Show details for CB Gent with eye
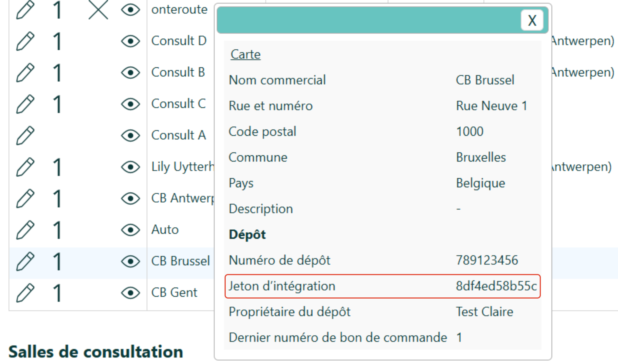Viewport: 618px width, 364px height. 130,293
